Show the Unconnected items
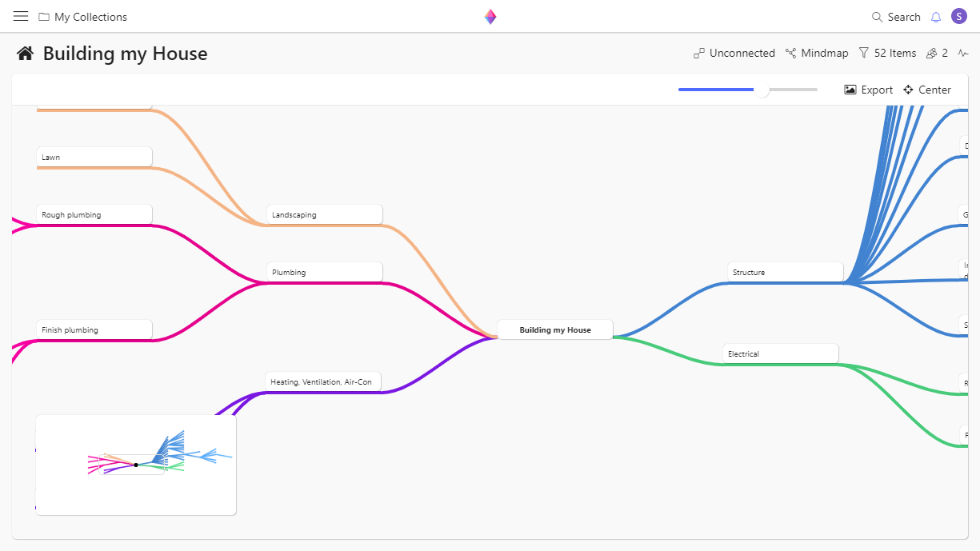Viewport: 980px width, 551px height. (734, 54)
